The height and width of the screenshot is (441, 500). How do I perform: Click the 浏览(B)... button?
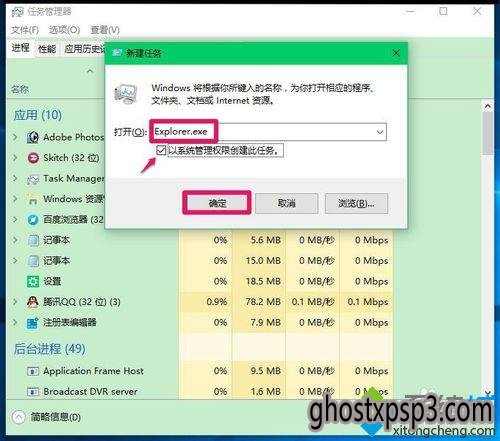[356, 203]
